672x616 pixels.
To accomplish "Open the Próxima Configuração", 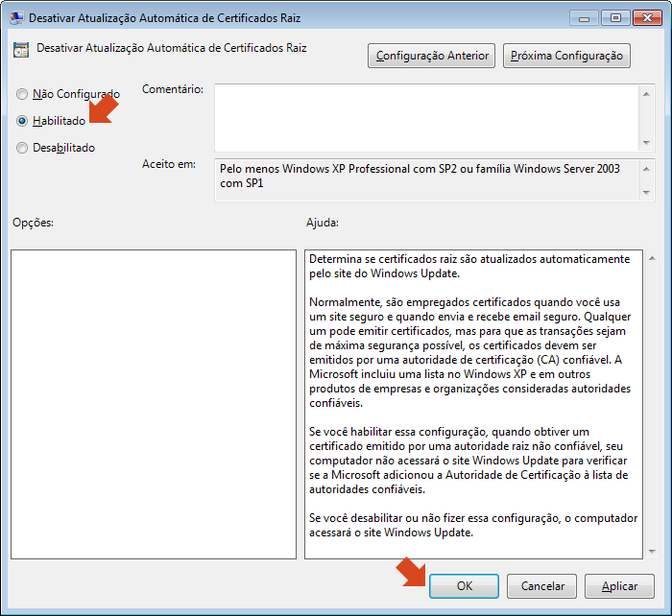I will pyautogui.click(x=566, y=56).
